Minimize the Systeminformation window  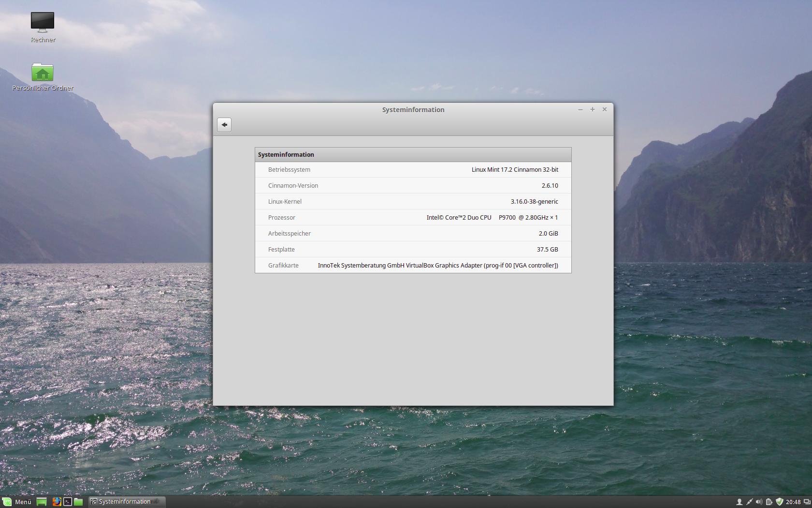pos(580,110)
